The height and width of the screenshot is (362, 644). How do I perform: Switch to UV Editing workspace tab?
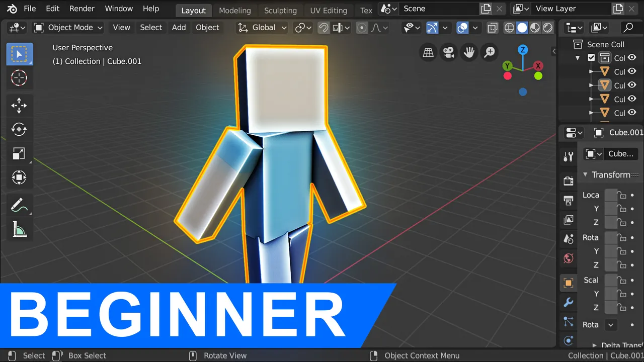pos(329,11)
